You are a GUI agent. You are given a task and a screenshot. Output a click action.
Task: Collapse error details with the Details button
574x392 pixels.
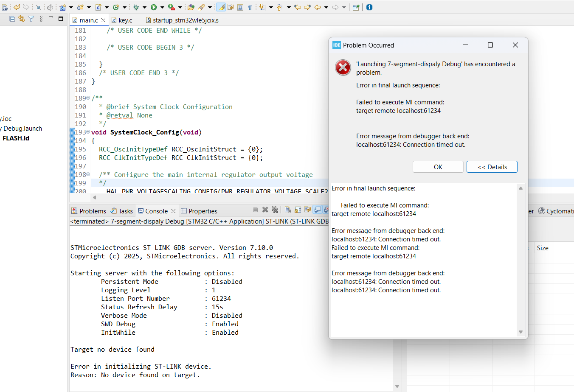click(492, 167)
